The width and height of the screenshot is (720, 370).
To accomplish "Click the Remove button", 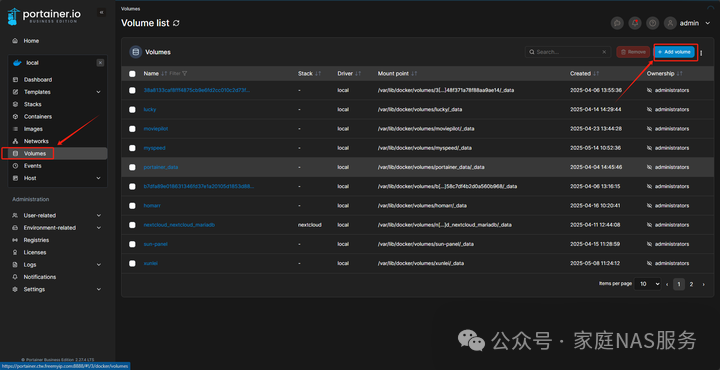I will (633, 52).
